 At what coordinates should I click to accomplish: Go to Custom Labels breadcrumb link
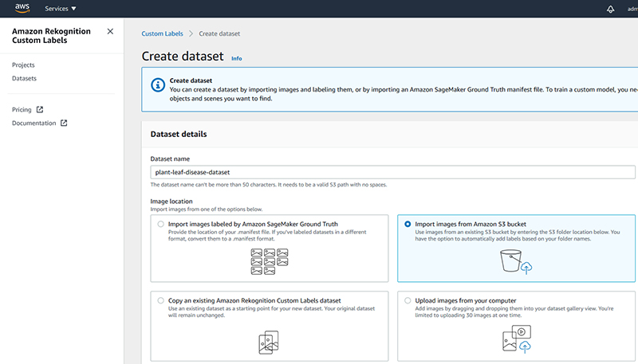pyautogui.click(x=163, y=33)
